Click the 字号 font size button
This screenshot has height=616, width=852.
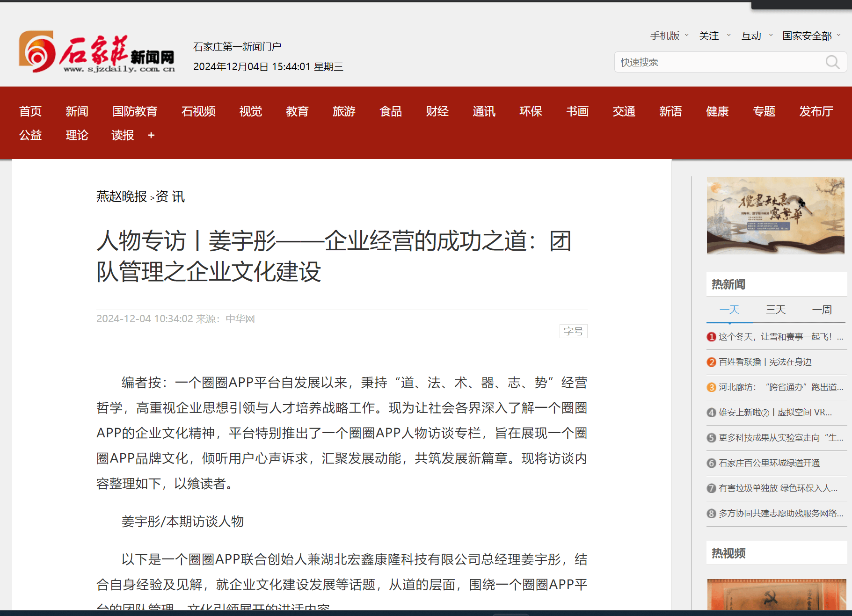[x=573, y=331]
